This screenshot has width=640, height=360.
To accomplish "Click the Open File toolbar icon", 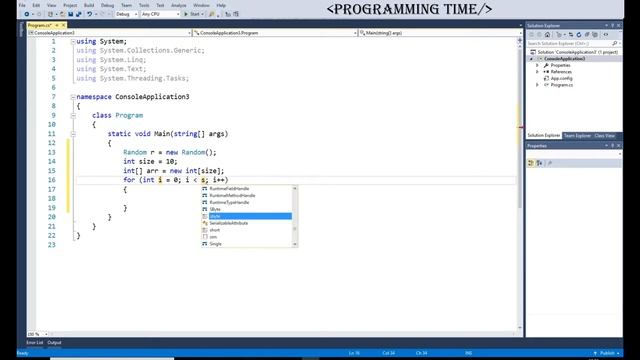I will [x=62, y=14].
